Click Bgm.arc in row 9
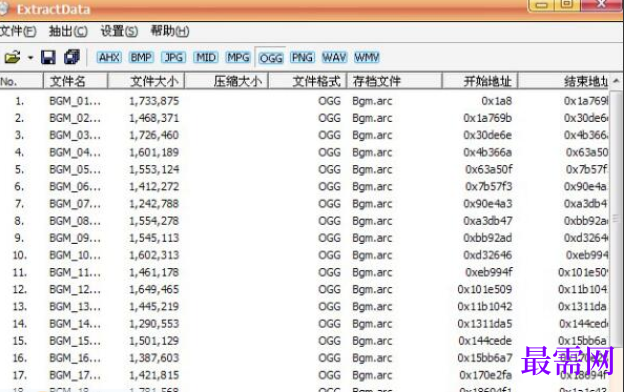633x392 pixels. pyautogui.click(x=372, y=238)
